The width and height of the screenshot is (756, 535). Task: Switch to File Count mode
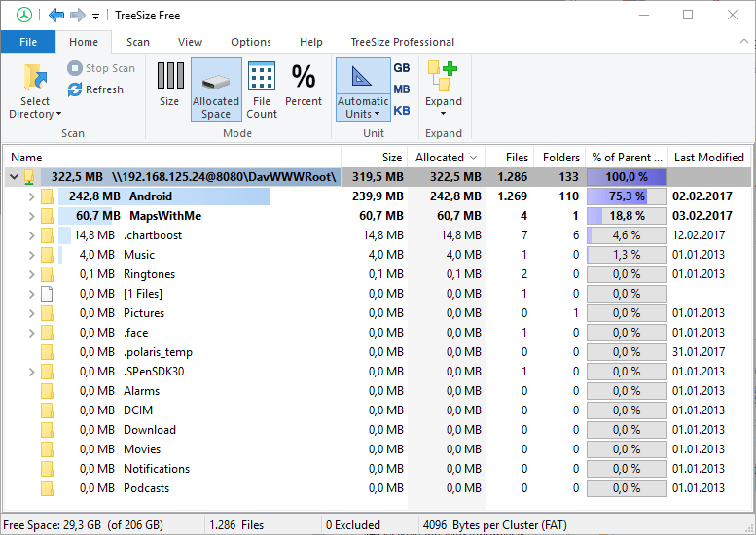pyautogui.click(x=262, y=89)
